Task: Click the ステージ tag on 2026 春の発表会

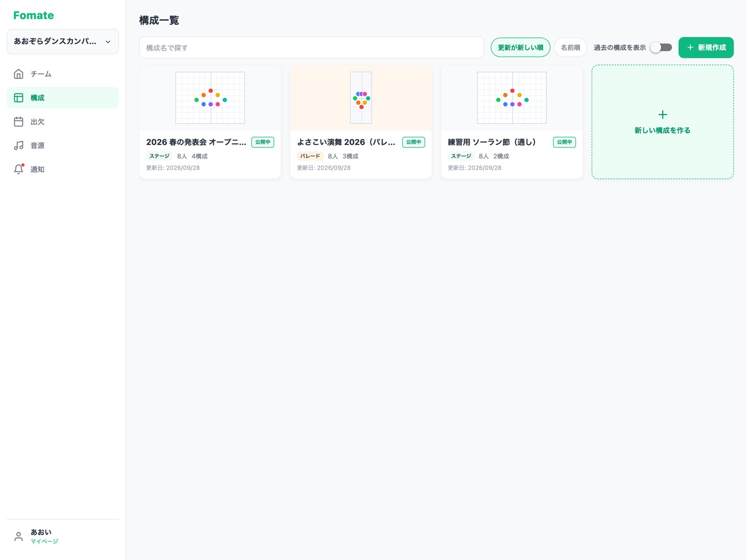Action: [159, 156]
